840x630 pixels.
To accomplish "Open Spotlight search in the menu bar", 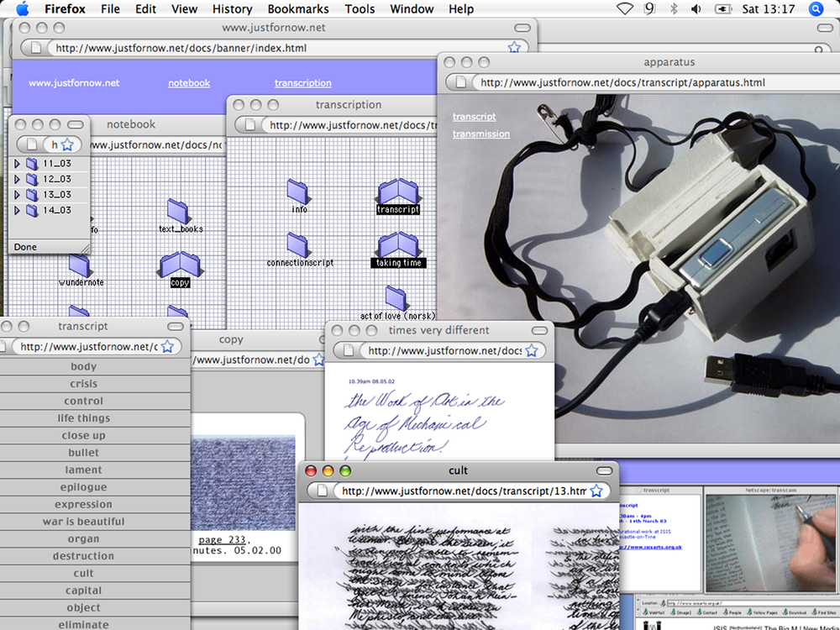I will [x=816, y=9].
